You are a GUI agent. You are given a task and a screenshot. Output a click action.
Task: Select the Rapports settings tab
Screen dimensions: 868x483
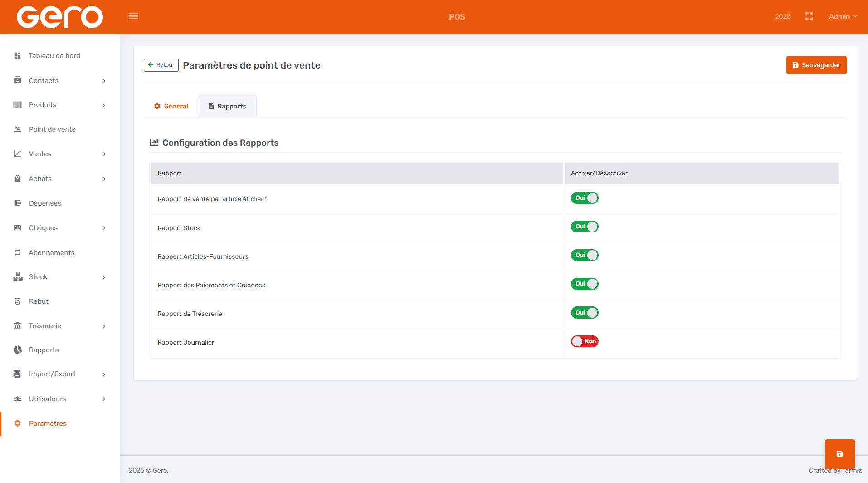pyautogui.click(x=227, y=106)
